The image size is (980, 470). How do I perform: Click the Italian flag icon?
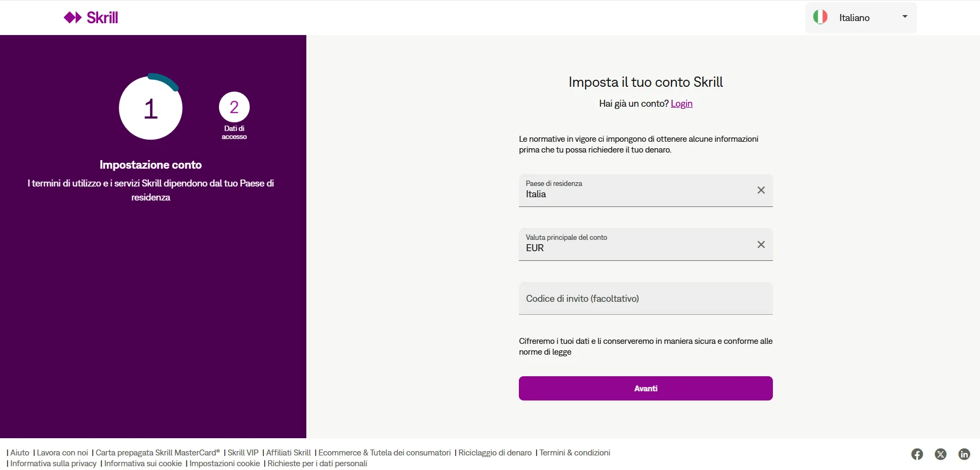point(820,17)
